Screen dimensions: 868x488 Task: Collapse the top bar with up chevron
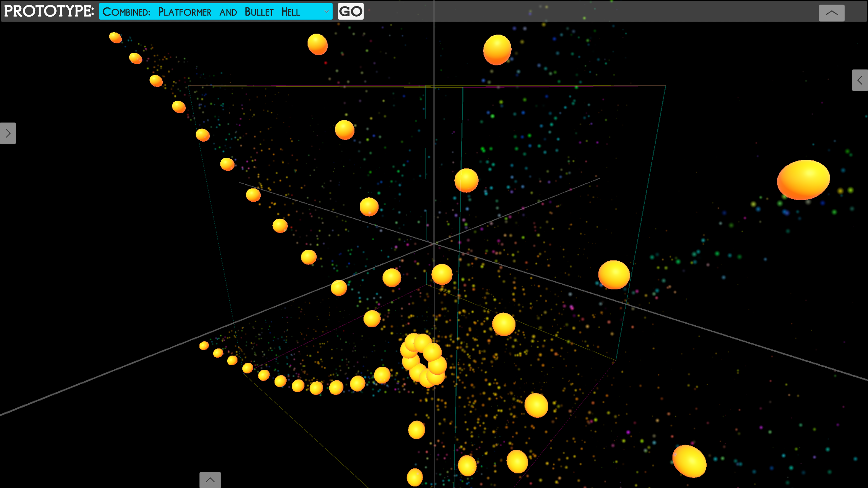831,13
